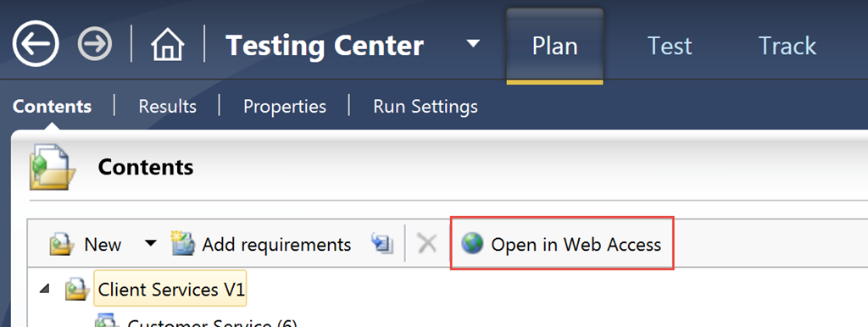This screenshot has width=868, height=327.
Task: Select the Contents sub-tab
Action: [52, 106]
